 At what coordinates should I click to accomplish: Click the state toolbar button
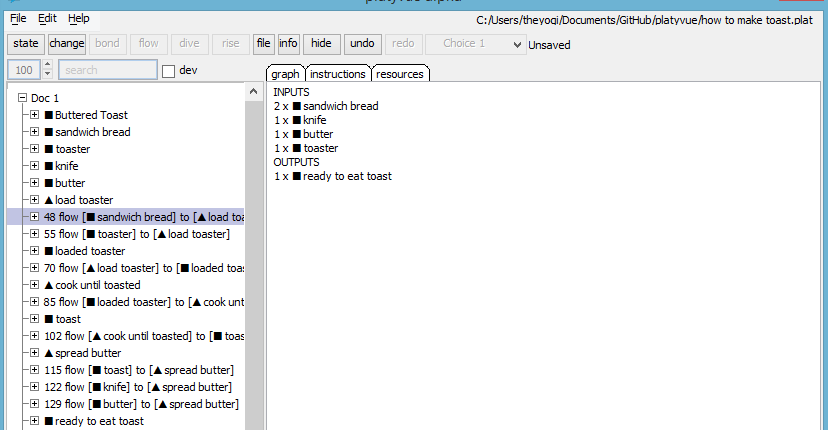point(26,44)
